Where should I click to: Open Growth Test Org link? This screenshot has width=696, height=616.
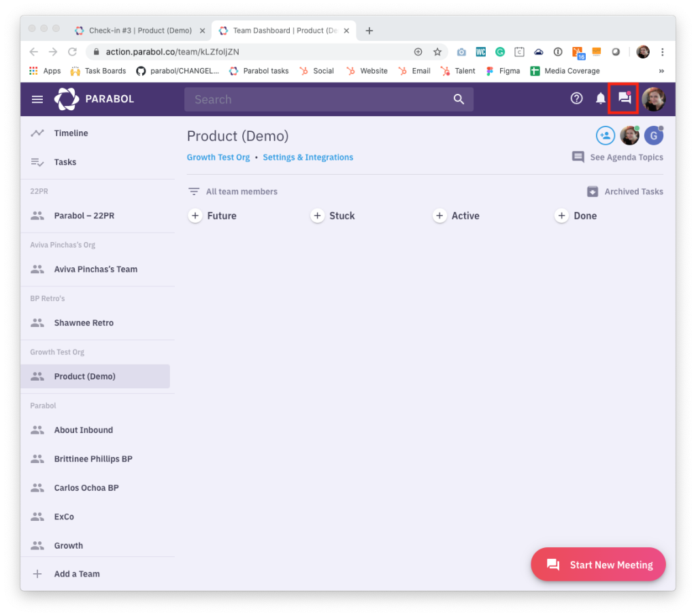218,158
